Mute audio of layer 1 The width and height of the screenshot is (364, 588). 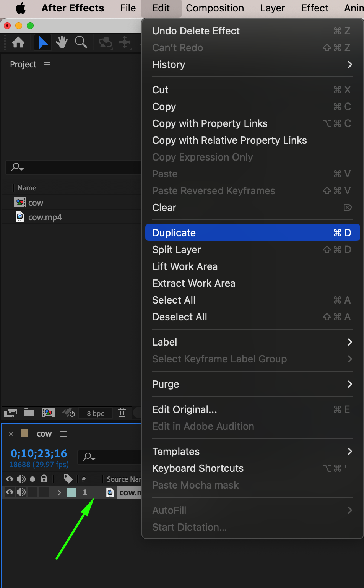click(21, 492)
